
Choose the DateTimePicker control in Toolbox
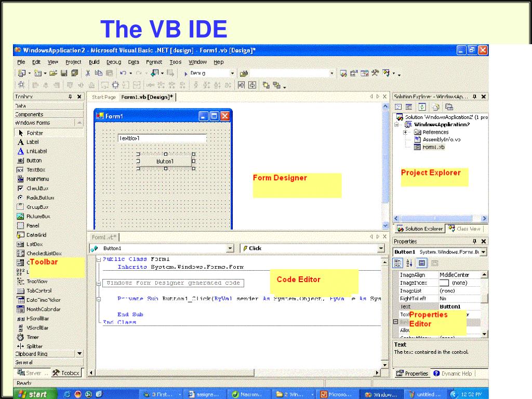[38, 300]
